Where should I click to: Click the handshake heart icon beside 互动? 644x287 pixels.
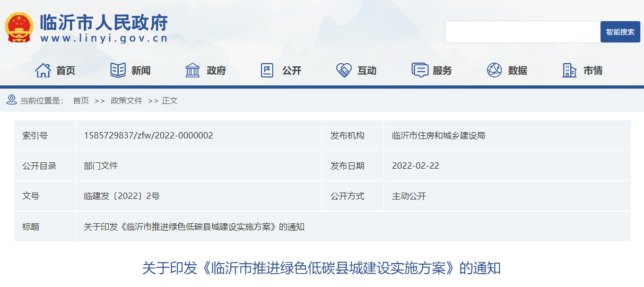point(344,70)
